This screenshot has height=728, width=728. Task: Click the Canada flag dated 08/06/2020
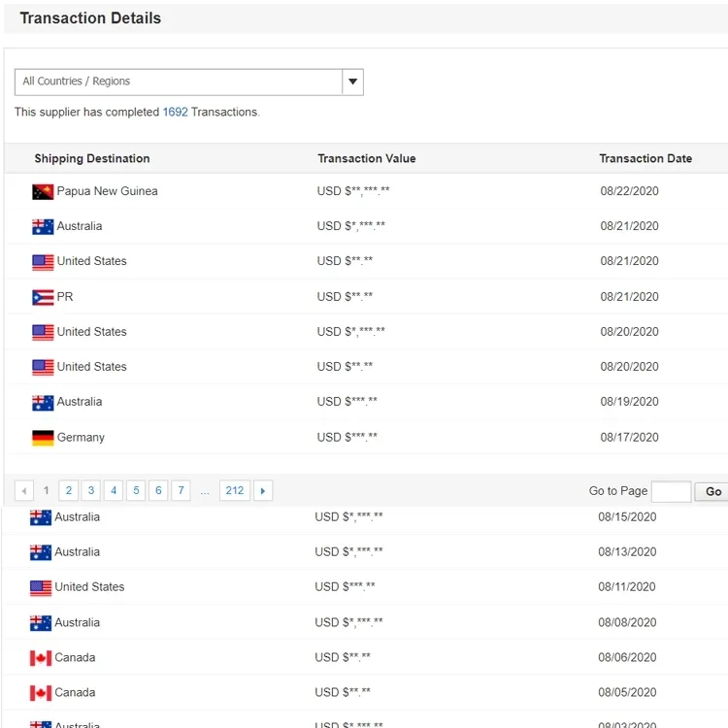(41, 658)
